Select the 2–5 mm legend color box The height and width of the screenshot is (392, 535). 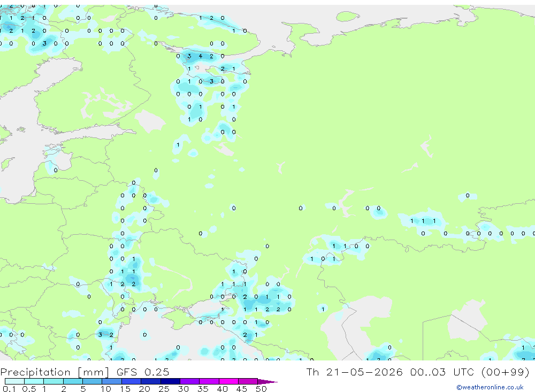tap(73, 381)
